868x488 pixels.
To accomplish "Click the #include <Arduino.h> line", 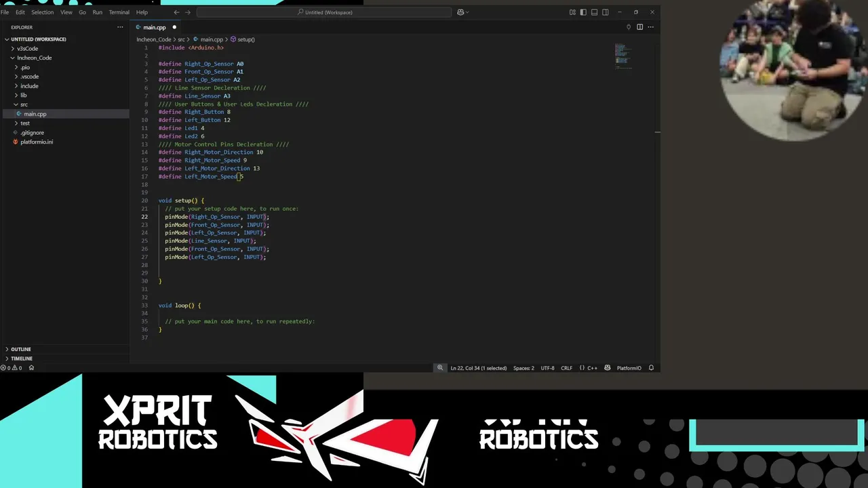I will point(191,47).
